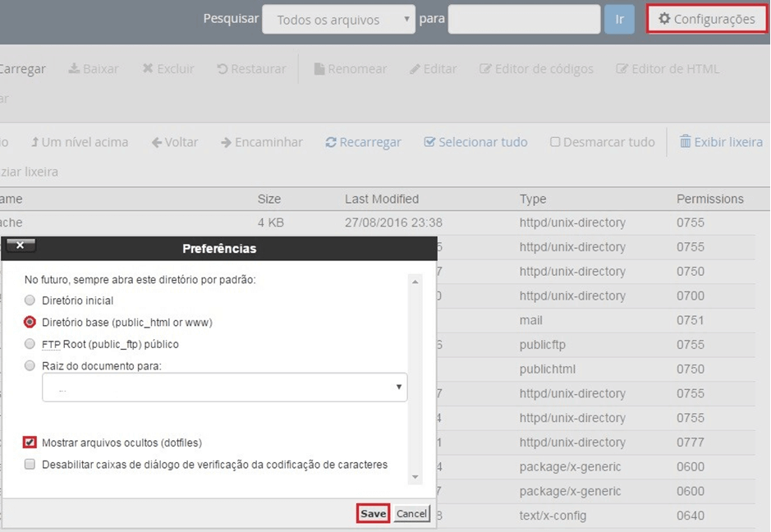Sort by the Last Modified column header

coord(382,199)
